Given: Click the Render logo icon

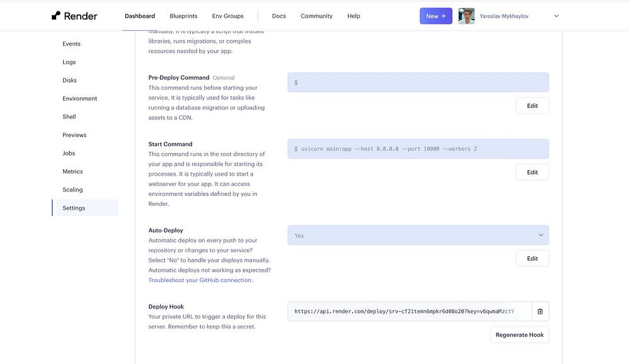Looking at the screenshot, I should tap(56, 16).
